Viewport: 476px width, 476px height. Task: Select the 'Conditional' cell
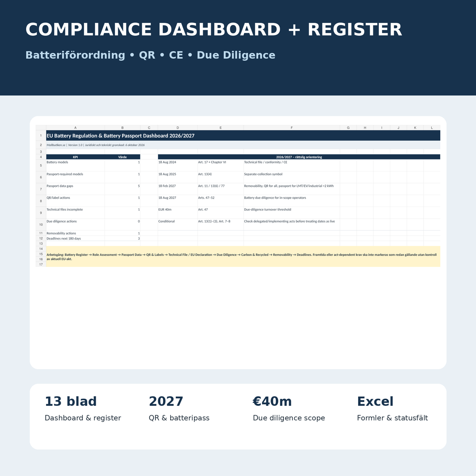click(x=178, y=225)
